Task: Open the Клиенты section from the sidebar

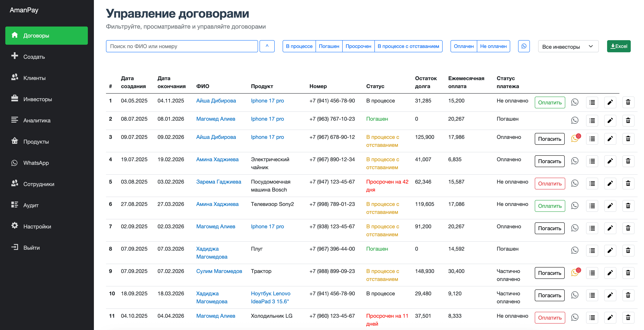Action: [x=34, y=78]
